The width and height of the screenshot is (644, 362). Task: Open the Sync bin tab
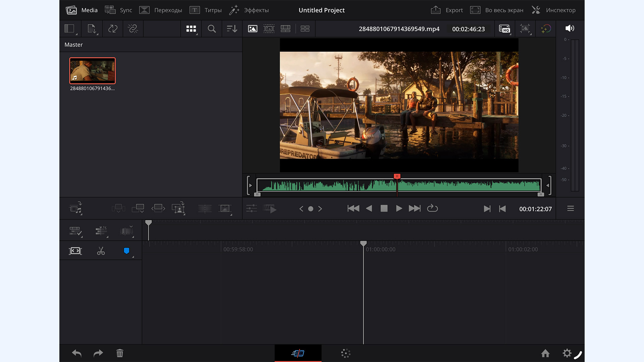[x=118, y=10]
